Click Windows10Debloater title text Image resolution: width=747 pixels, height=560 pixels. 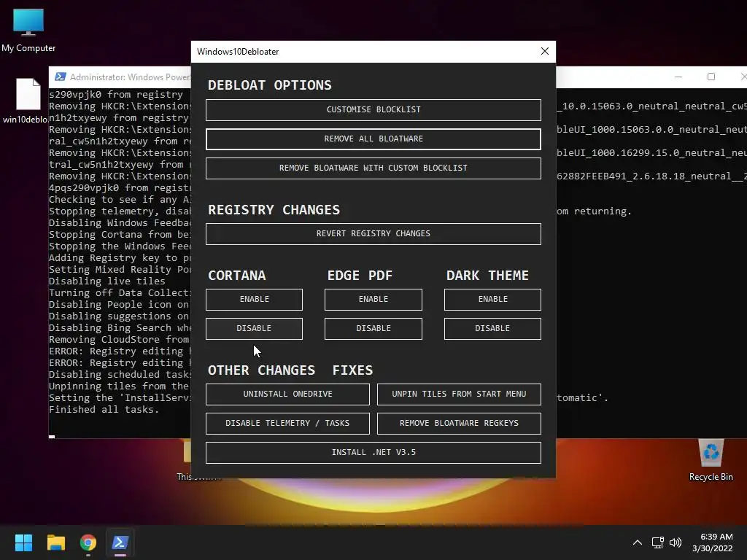click(x=238, y=52)
